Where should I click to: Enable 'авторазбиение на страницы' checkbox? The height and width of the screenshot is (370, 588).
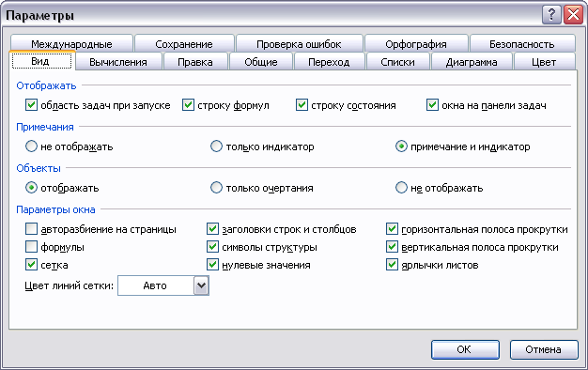point(32,229)
